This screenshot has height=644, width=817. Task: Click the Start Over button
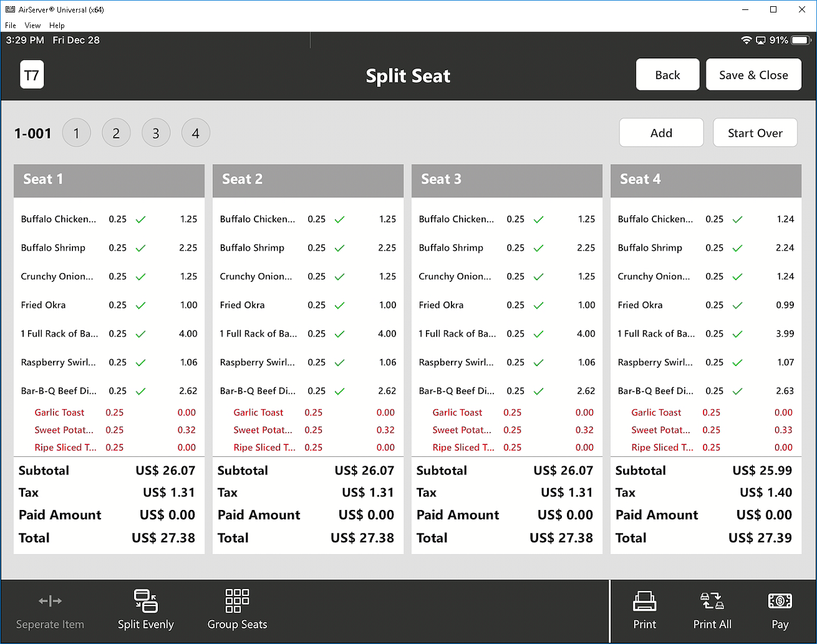755,133
